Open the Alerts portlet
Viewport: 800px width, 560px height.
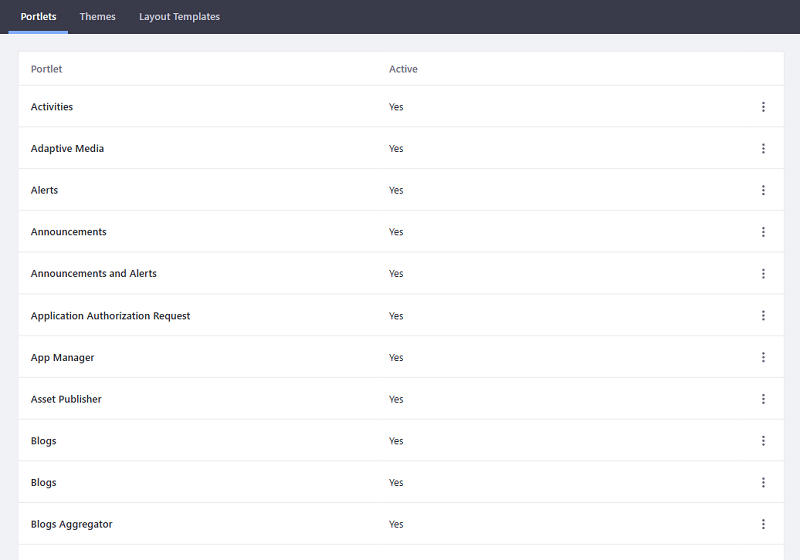tap(44, 190)
